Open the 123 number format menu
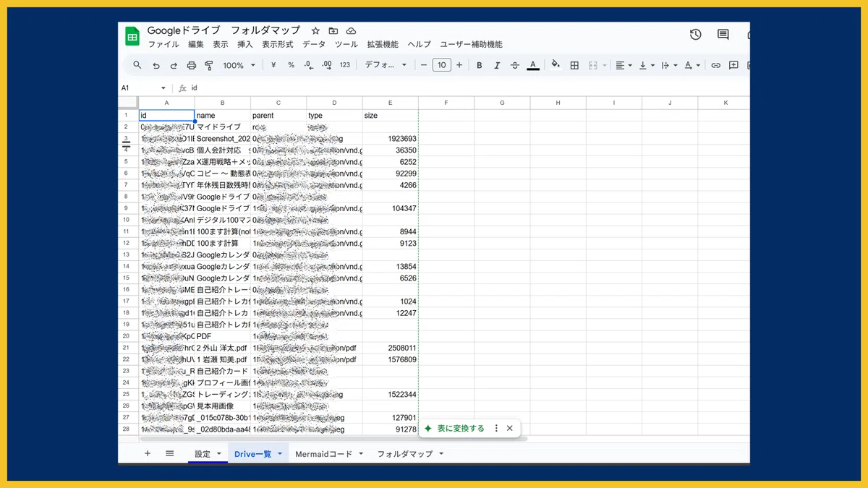Screen dimensions: 868x488 pos(345,65)
